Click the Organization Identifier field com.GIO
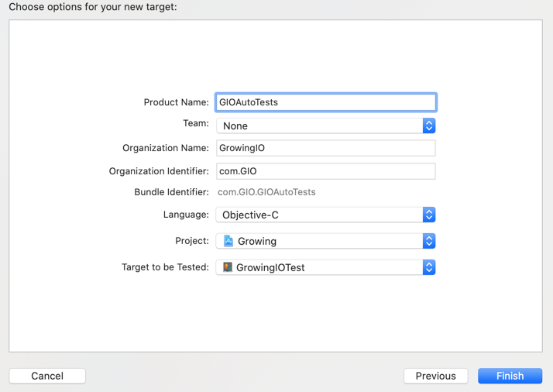Screen dimensions: 553x392 [326, 171]
